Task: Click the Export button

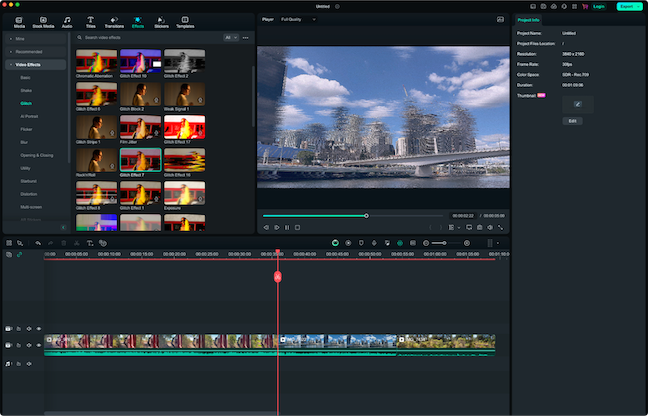Action: (628, 6)
